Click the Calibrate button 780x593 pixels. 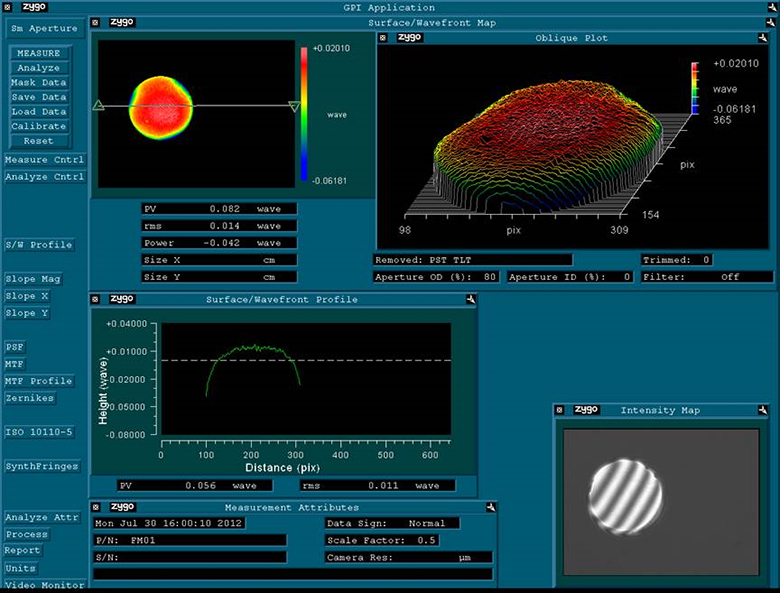click(x=39, y=126)
